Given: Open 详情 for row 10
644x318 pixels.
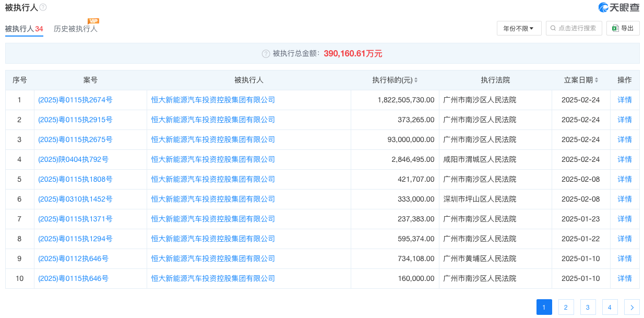Looking at the screenshot, I should (x=624, y=278).
